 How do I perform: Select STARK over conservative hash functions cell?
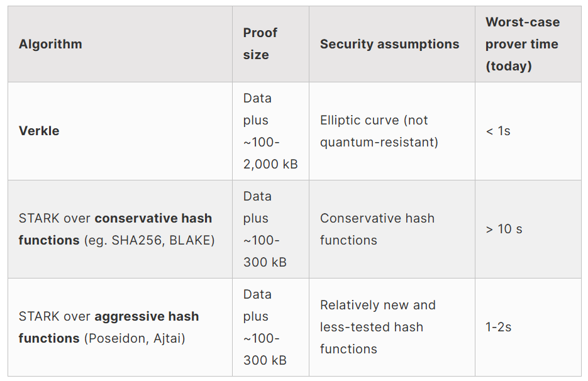(x=115, y=229)
